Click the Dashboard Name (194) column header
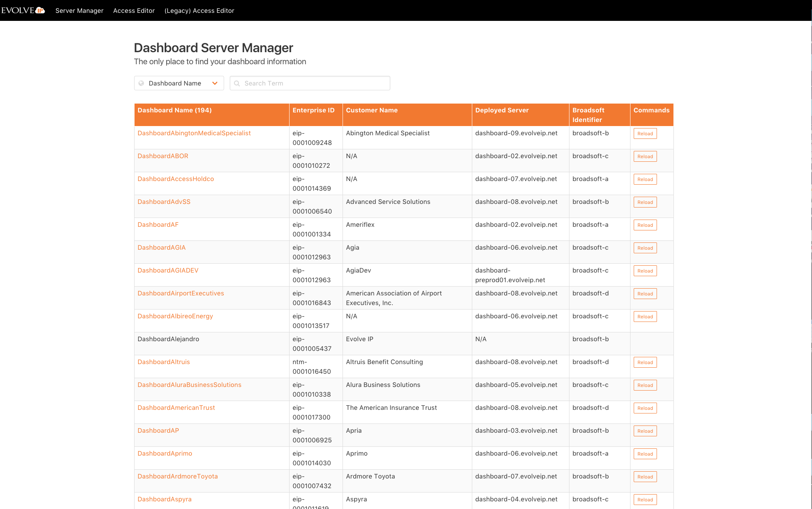The width and height of the screenshot is (812, 509). pyautogui.click(x=174, y=110)
